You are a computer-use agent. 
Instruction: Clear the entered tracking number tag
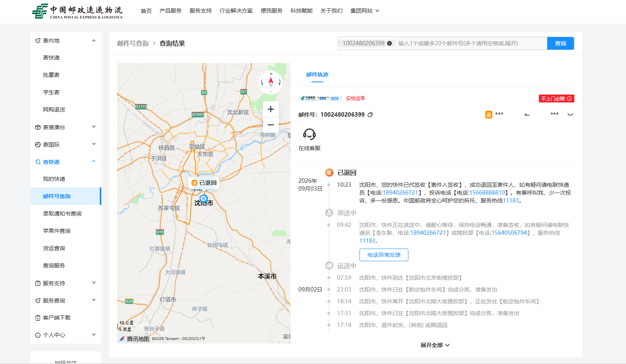click(x=389, y=43)
